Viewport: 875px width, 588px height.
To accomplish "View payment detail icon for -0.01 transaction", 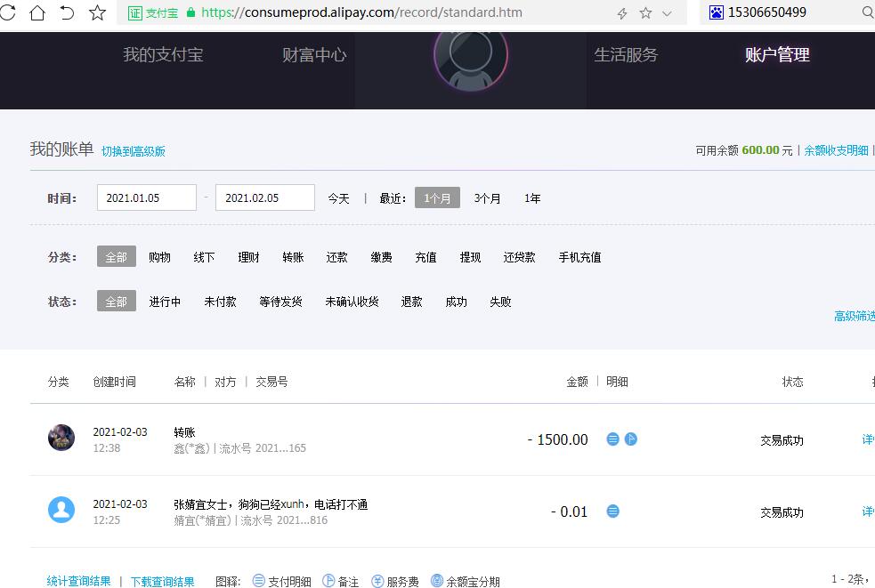I will click(x=612, y=511).
